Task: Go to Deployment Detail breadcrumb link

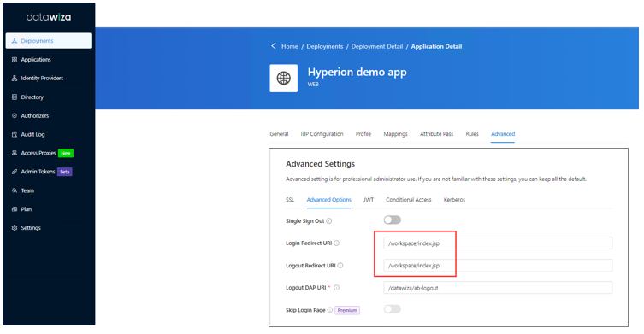Action: click(377, 46)
